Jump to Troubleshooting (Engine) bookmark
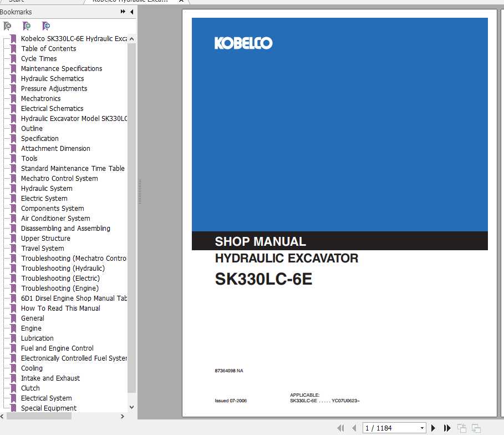504x435 pixels. [x=60, y=288]
